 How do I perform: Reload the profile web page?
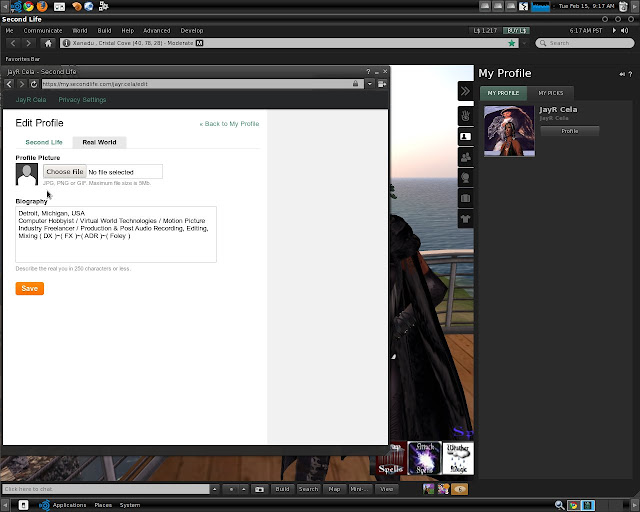[x=34, y=84]
